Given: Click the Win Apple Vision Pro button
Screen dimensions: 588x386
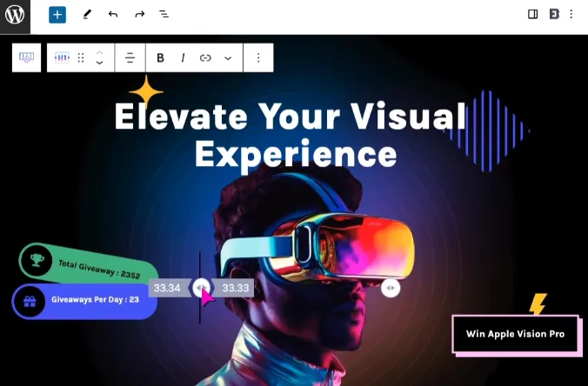Looking at the screenshot, I should 515,334.
